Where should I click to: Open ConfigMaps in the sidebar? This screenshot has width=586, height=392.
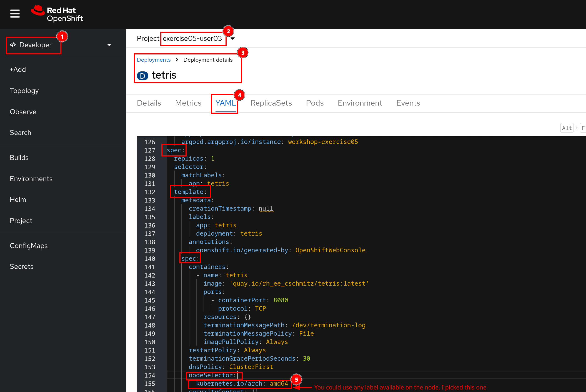[x=29, y=246]
